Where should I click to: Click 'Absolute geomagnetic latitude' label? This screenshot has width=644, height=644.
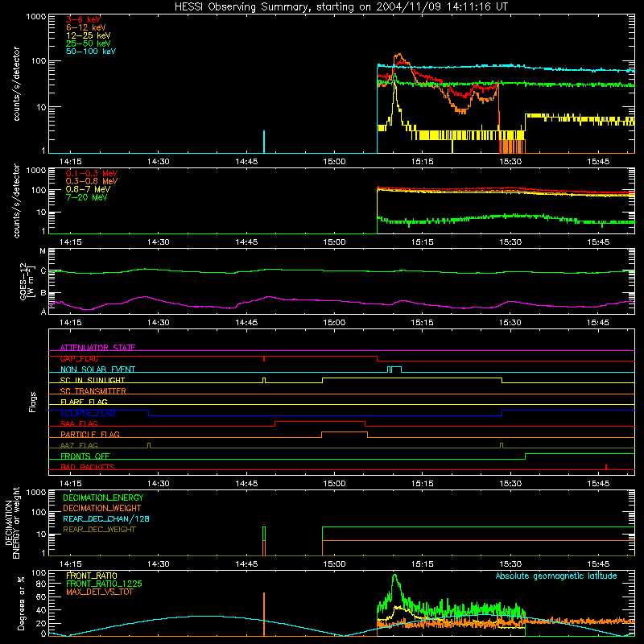556,576
